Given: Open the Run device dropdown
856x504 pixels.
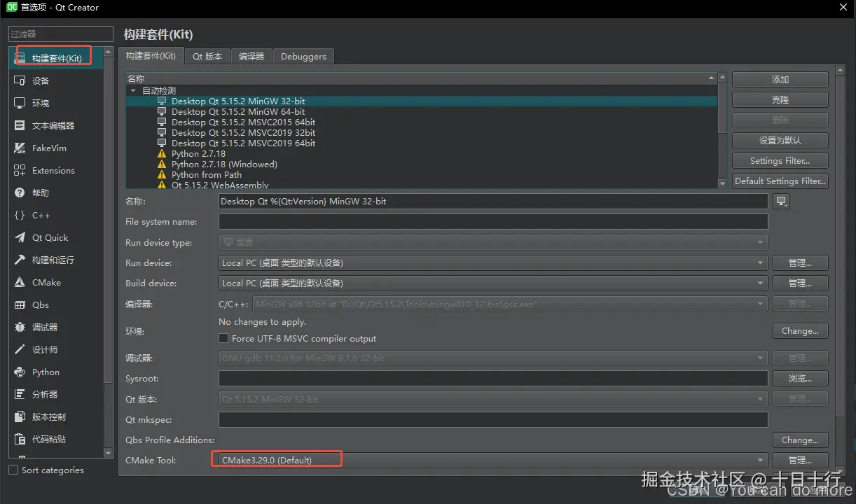Looking at the screenshot, I should point(493,263).
